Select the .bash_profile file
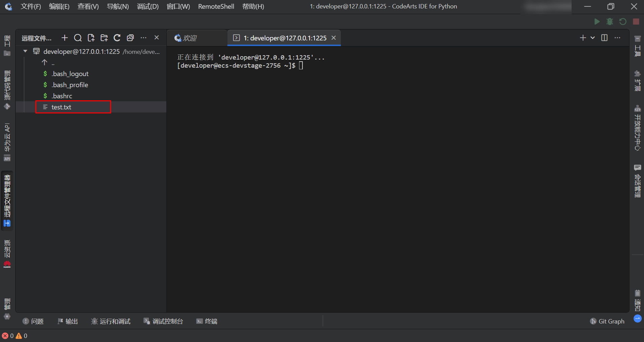644x342 pixels. pos(70,85)
